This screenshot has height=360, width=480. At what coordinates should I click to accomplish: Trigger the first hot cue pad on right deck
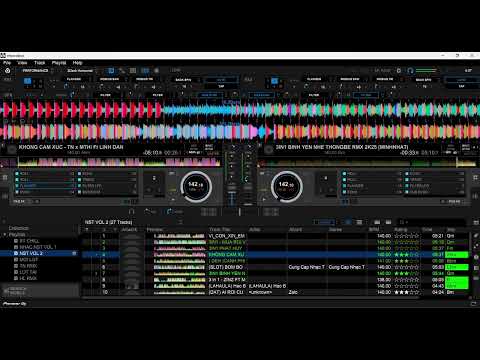pos(372,174)
